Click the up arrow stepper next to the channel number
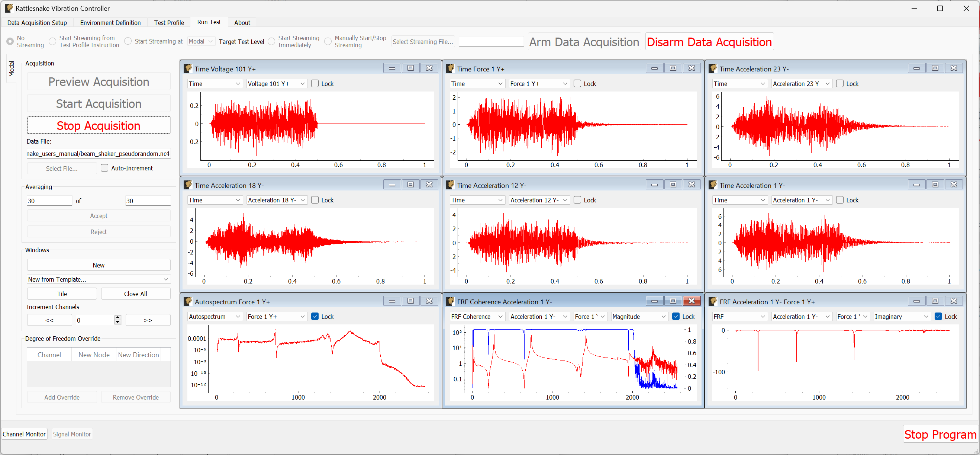Screen dimensions: 980x455 pos(118,318)
